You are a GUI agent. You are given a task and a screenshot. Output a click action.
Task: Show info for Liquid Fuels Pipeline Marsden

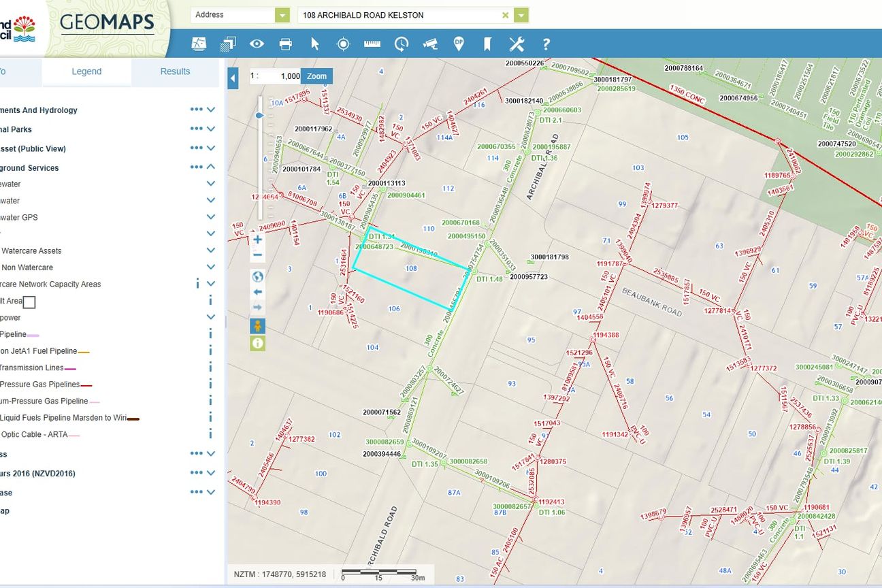point(210,418)
